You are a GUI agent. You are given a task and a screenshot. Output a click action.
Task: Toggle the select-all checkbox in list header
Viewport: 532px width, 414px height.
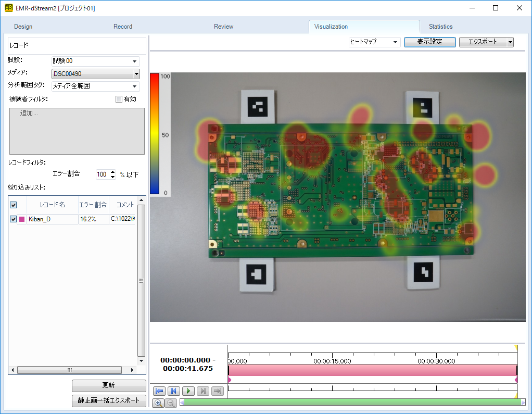pos(14,205)
